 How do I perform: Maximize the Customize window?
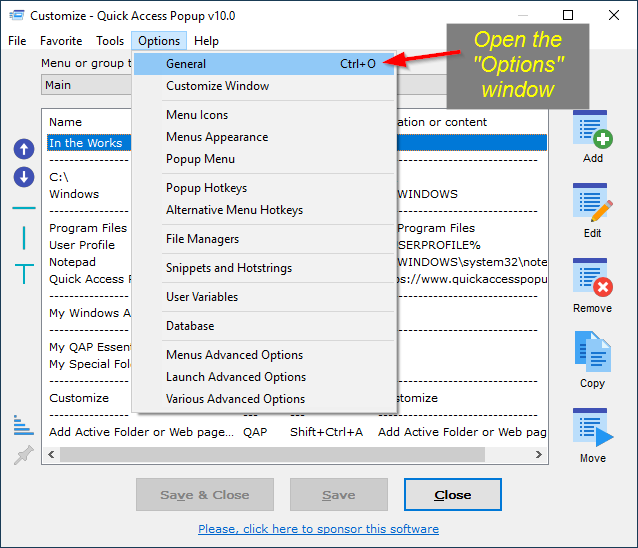(568, 15)
